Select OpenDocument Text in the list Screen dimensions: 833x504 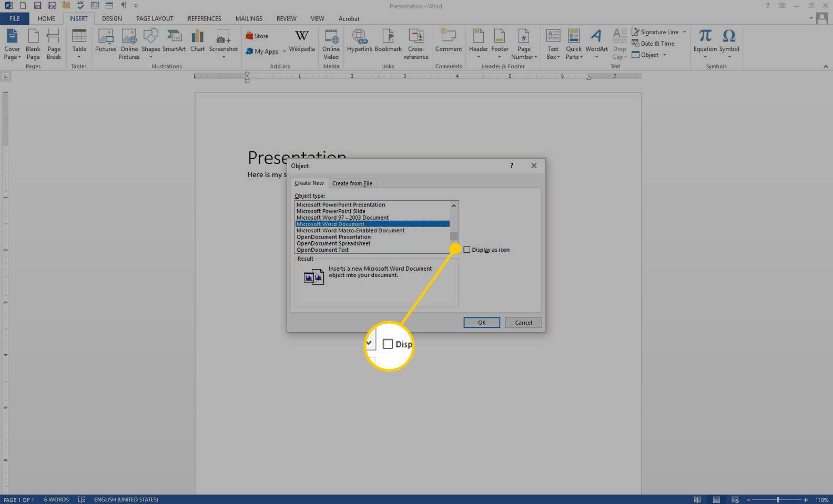click(x=372, y=250)
